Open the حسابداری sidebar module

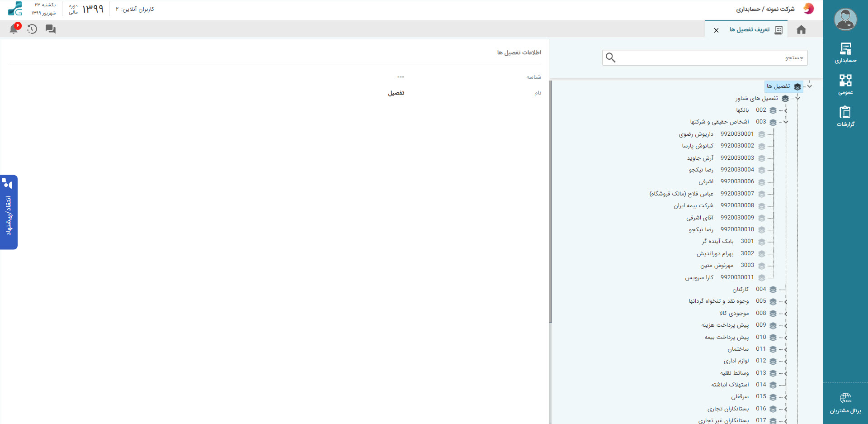point(845,52)
